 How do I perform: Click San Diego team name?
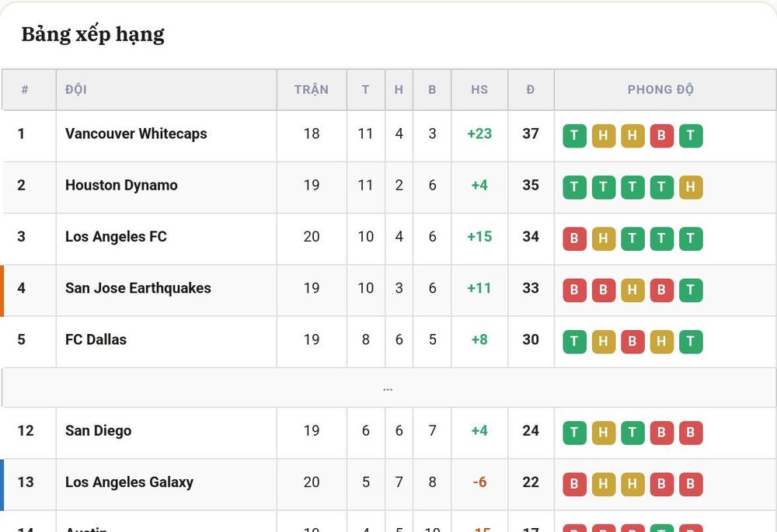(99, 431)
